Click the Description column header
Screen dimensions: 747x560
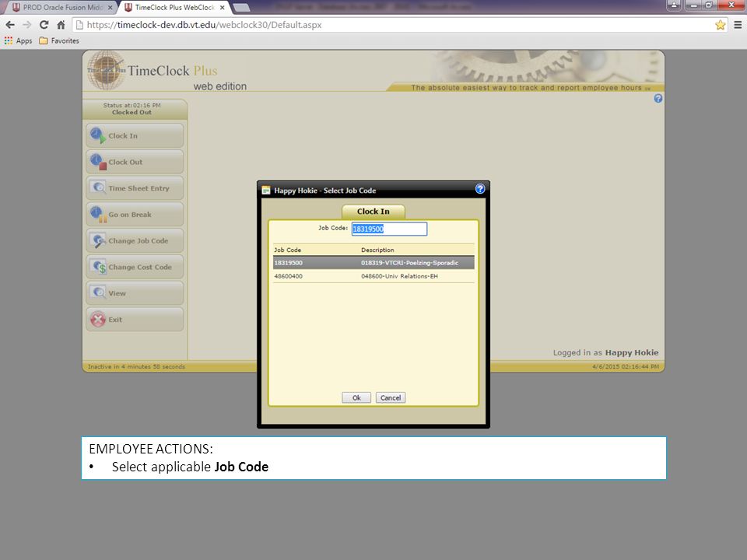pos(377,250)
